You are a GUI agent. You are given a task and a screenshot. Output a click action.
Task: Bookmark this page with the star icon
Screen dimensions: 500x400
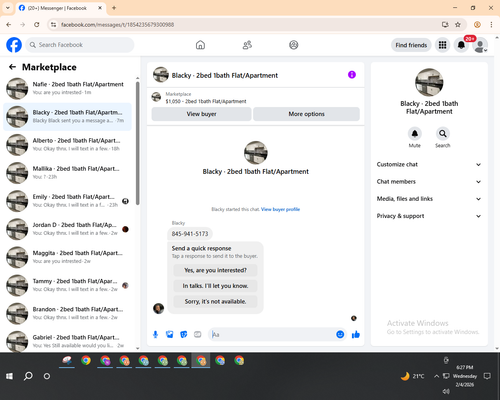(x=458, y=24)
